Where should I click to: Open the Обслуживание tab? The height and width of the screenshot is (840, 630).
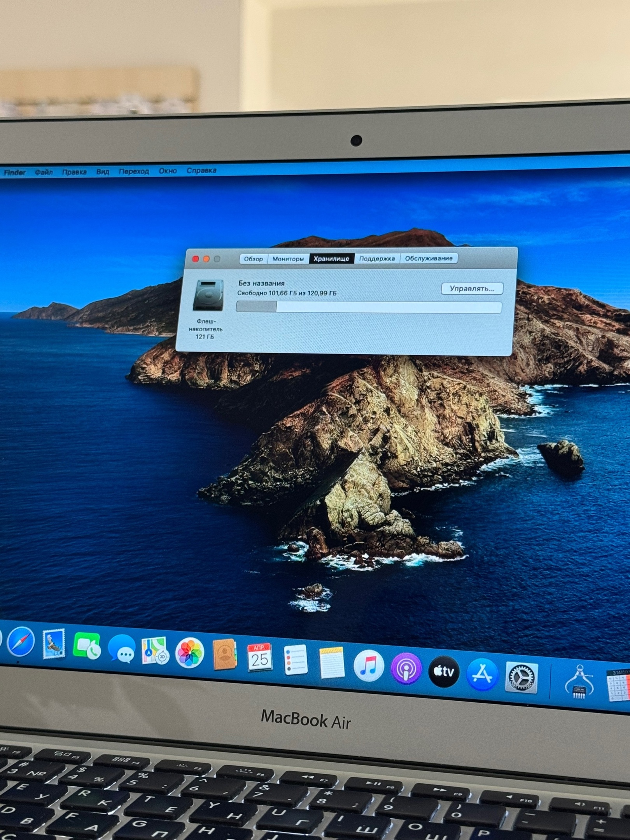[x=429, y=258]
